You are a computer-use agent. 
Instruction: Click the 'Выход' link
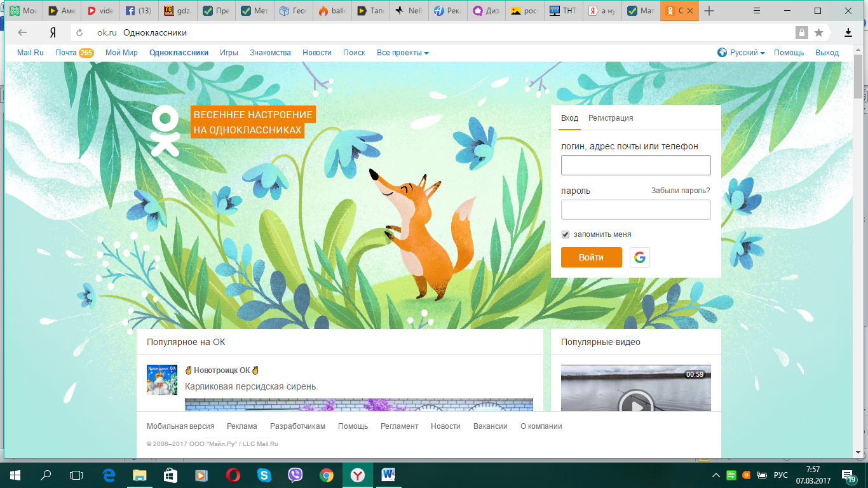point(827,53)
